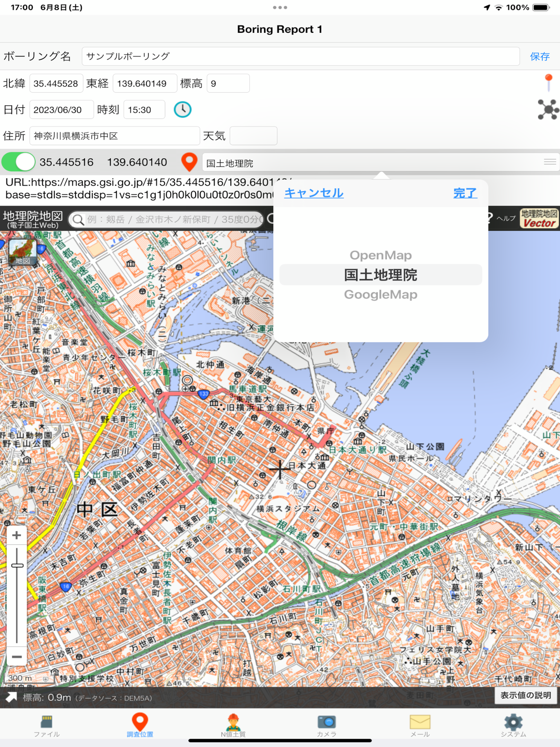Click the 山下公園 label on the map
Viewport: 560px width, 747px height.
point(425,447)
